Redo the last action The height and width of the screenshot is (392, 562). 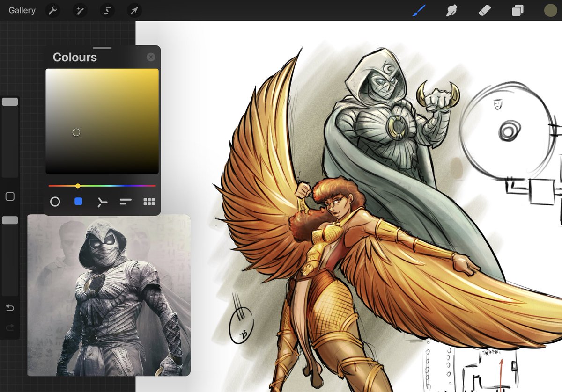pos(10,327)
